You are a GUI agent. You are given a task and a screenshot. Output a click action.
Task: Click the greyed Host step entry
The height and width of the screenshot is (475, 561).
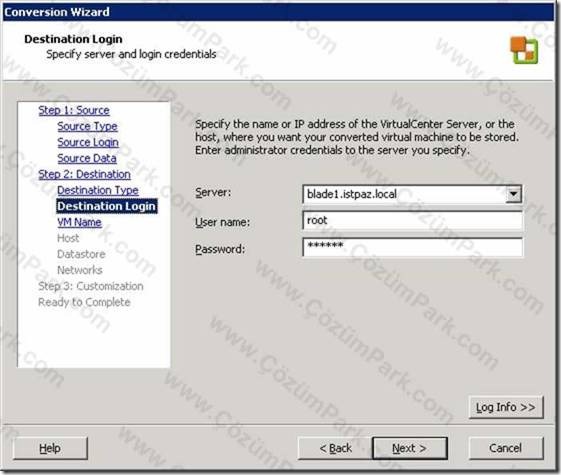tap(68, 238)
